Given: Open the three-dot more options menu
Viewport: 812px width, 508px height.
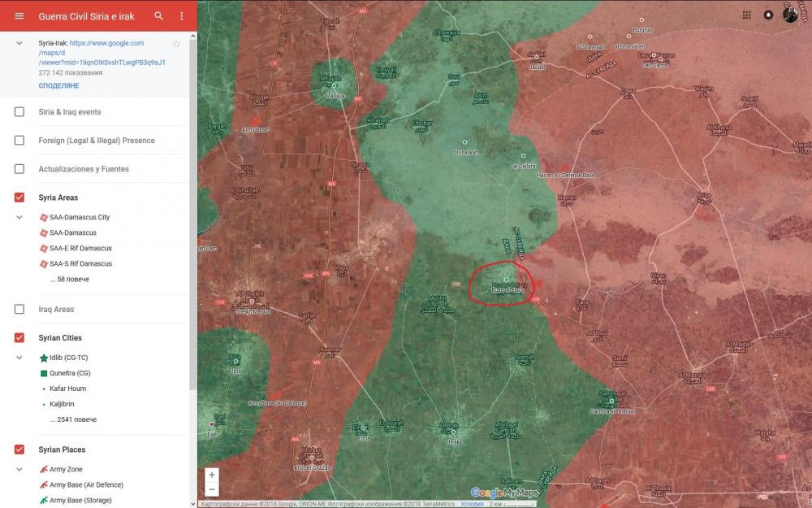Looking at the screenshot, I should pyautogui.click(x=181, y=16).
